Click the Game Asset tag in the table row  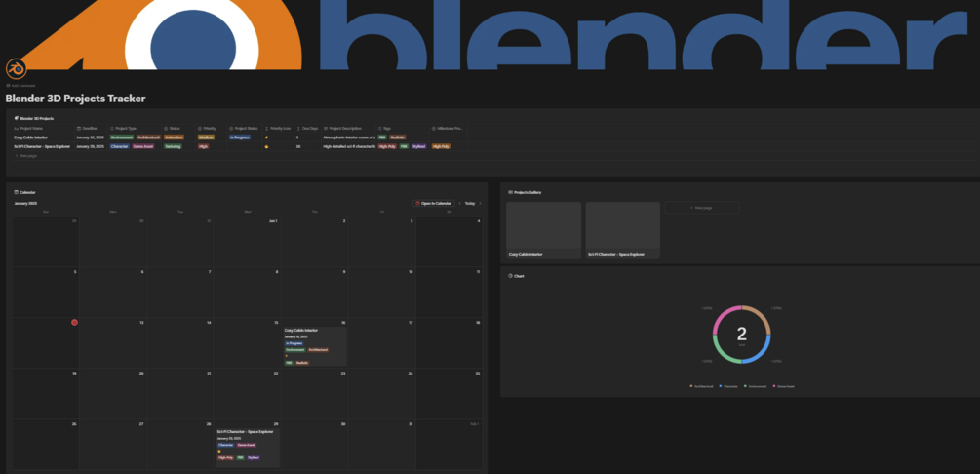pos(143,146)
